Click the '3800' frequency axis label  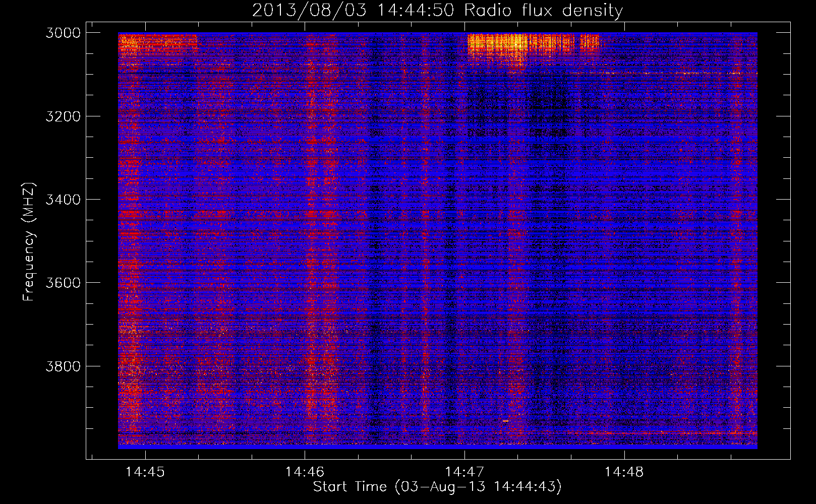tap(63, 366)
